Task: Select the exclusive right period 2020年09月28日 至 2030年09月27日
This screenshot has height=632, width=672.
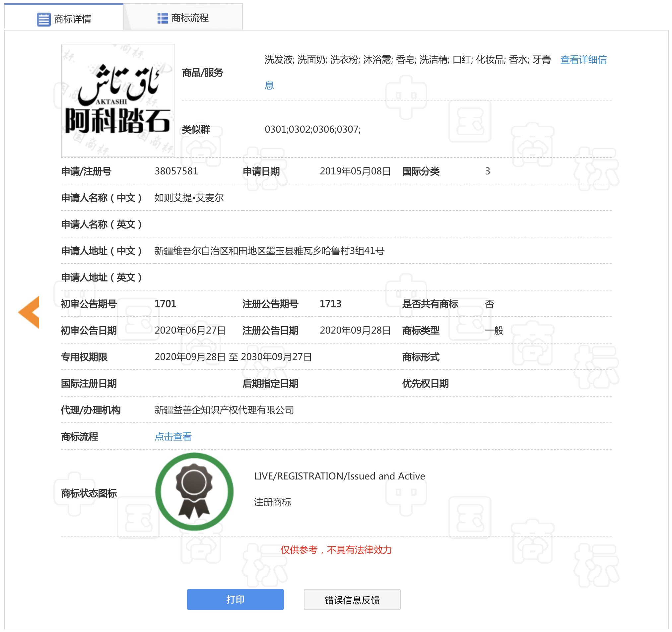Action: click(x=233, y=357)
